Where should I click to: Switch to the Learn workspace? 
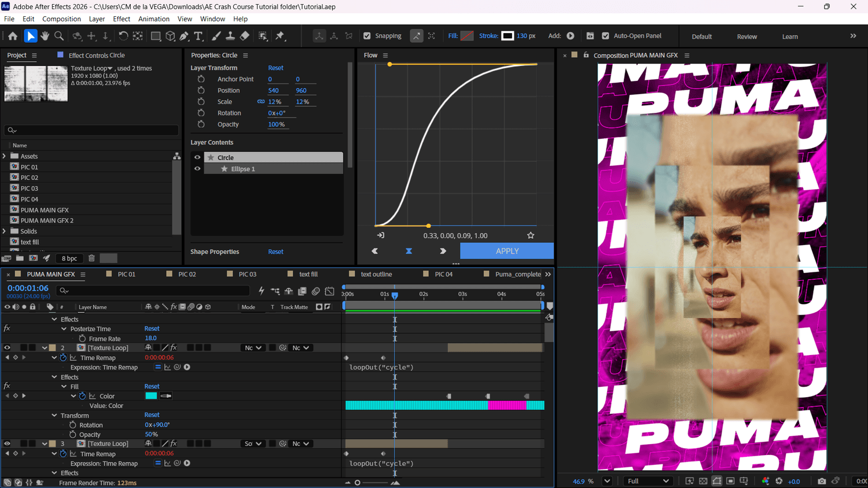[790, 36]
